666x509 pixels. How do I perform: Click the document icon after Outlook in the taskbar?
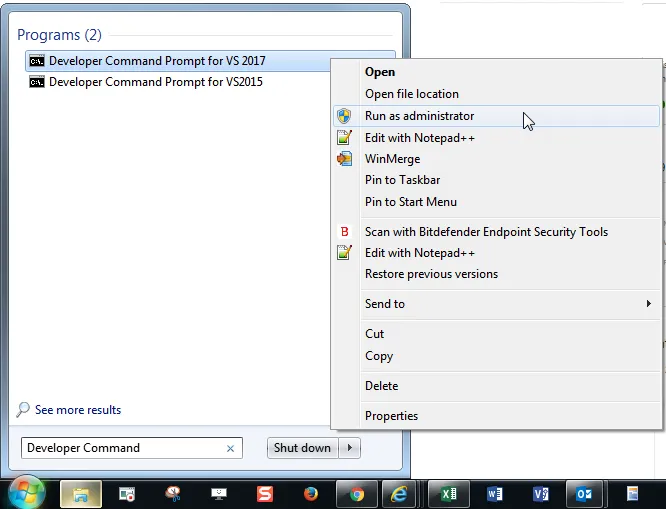632,494
